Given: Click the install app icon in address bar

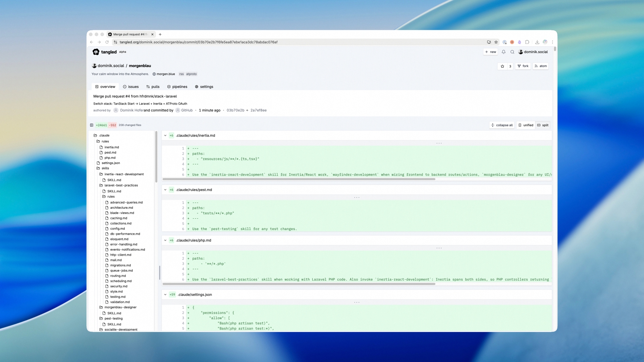Looking at the screenshot, I should click(489, 42).
